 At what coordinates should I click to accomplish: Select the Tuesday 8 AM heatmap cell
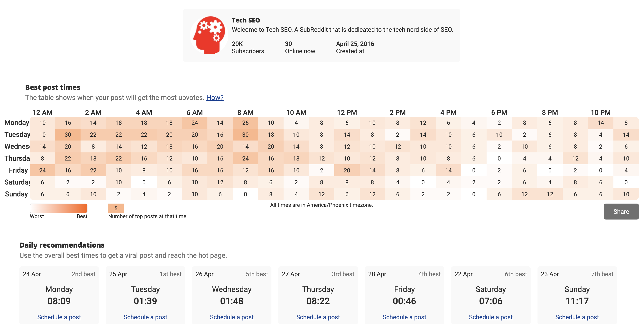[245, 135]
